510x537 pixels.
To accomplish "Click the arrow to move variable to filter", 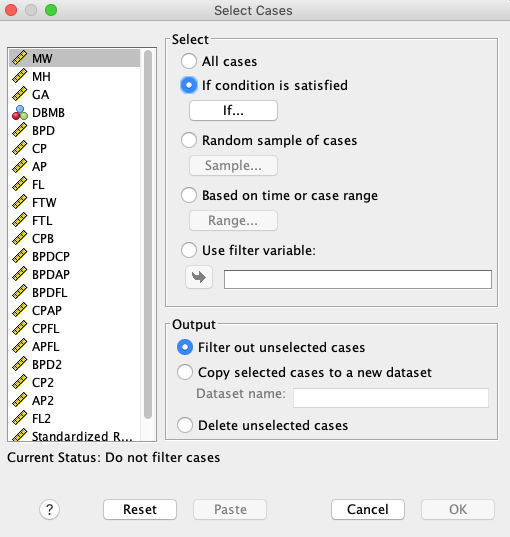I will click(199, 277).
